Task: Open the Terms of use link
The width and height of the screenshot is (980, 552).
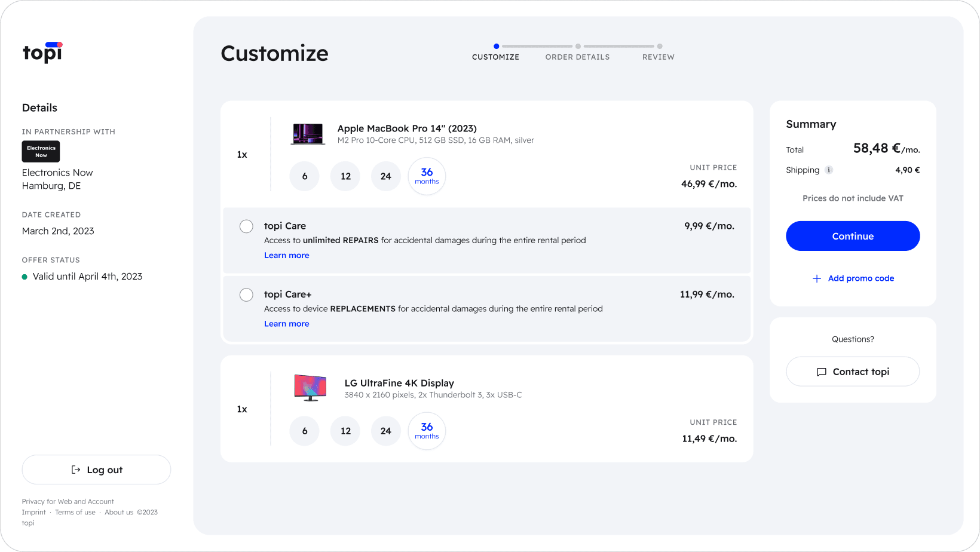Action: click(x=75, y=512)
